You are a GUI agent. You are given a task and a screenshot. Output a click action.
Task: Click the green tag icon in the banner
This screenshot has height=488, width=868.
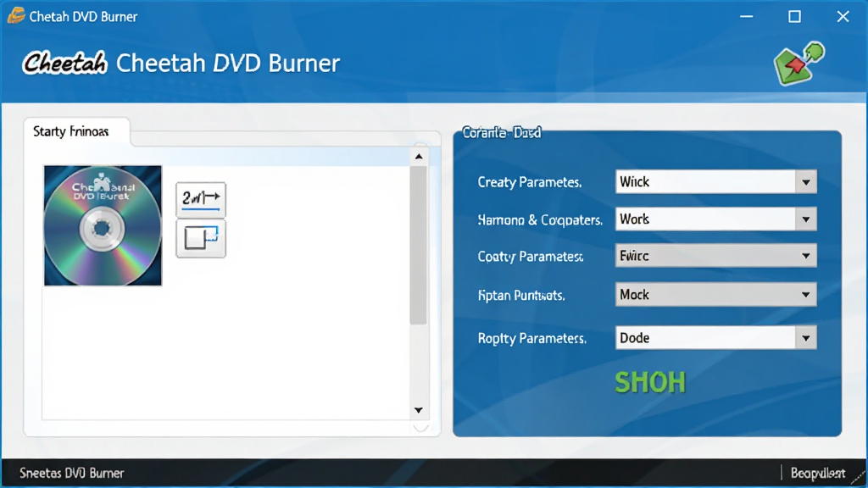[798, 64]
